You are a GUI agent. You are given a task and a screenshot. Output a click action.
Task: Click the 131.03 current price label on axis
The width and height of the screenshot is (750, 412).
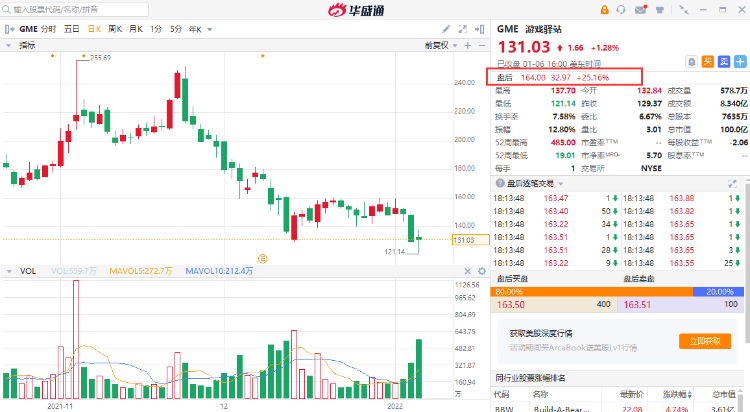(471, 240)
